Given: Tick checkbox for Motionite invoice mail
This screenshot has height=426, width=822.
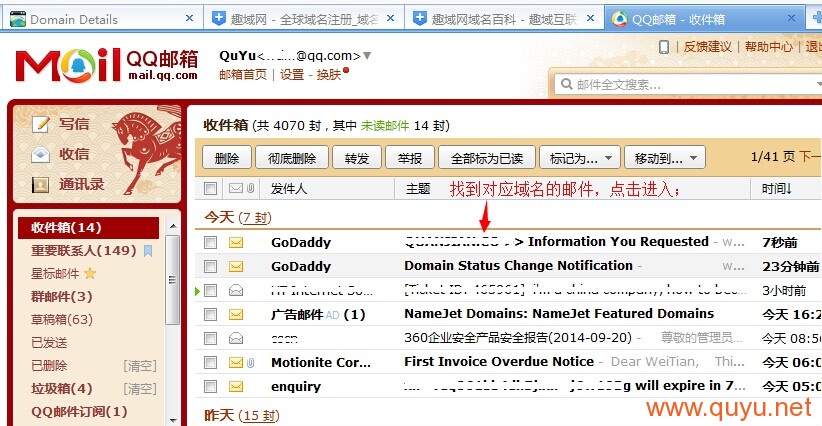Looking at the screenshot, I should (210, 362).
